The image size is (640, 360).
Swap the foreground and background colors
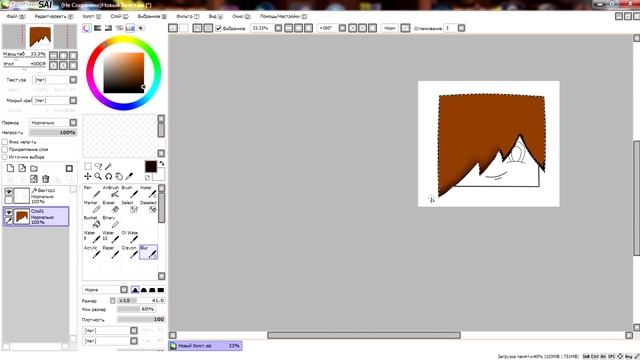click(x=162, y=163)
